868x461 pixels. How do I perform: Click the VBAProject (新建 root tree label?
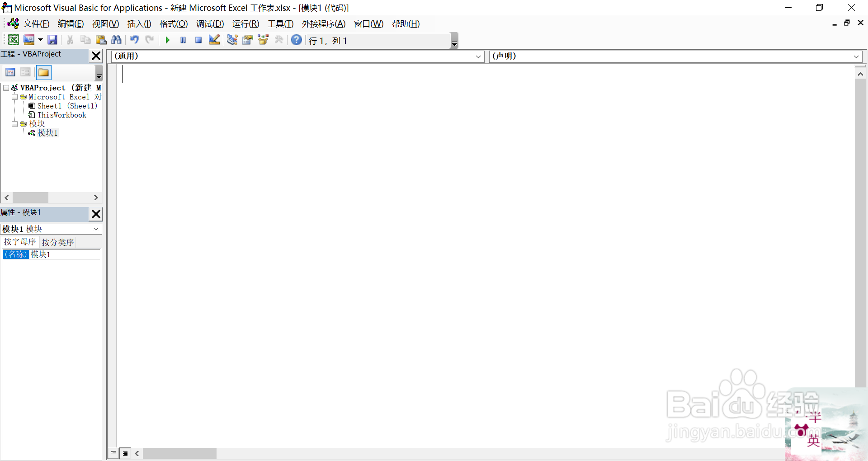click(61, 88)
